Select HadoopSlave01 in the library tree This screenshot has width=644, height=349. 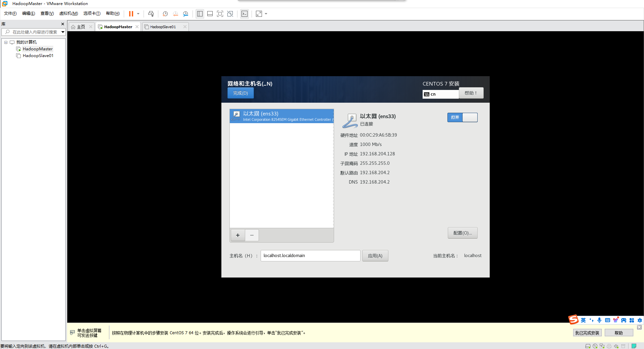pyautogui.click(x=38, y=56)
